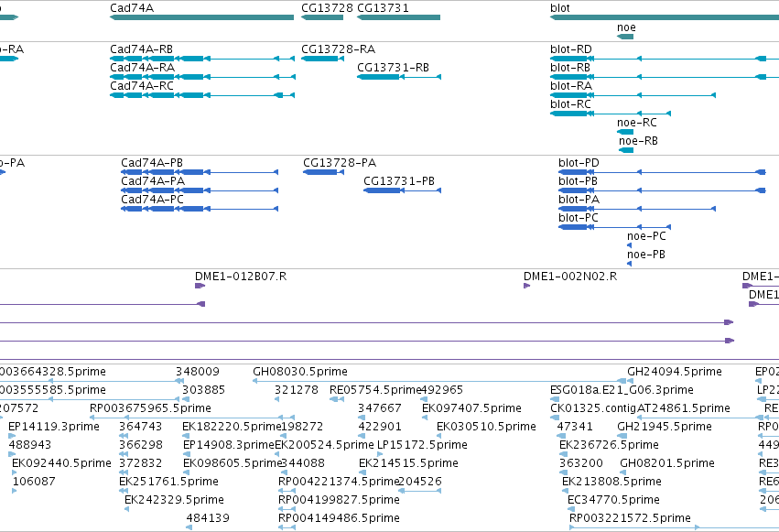Click EST LP15172.5prime

point(422,445)
